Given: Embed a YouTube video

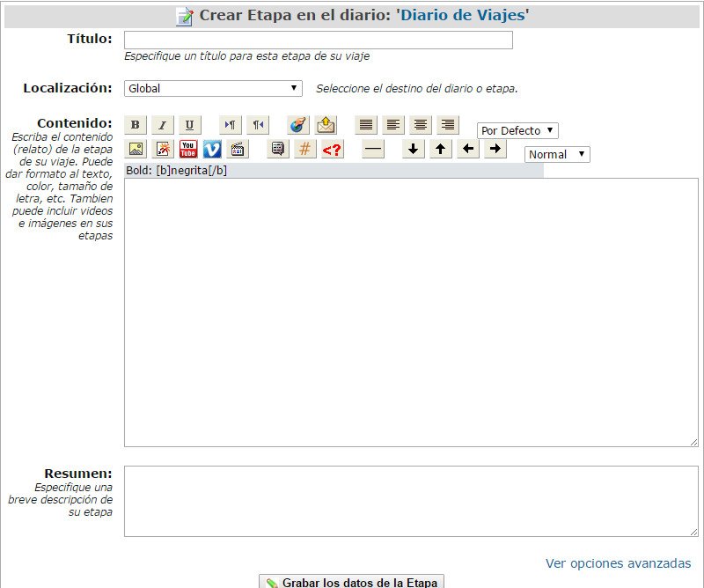Looking at the screenshot, I should (188, 149).
